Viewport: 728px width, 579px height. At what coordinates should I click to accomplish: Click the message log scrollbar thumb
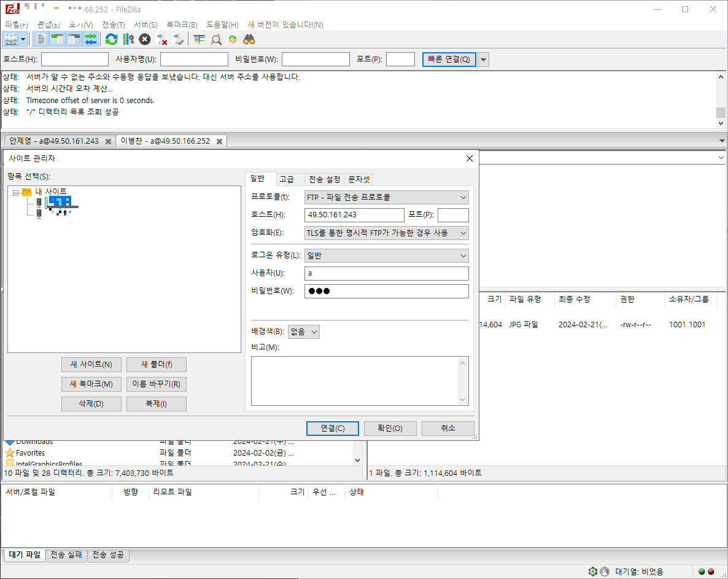(x=721, y=112)
